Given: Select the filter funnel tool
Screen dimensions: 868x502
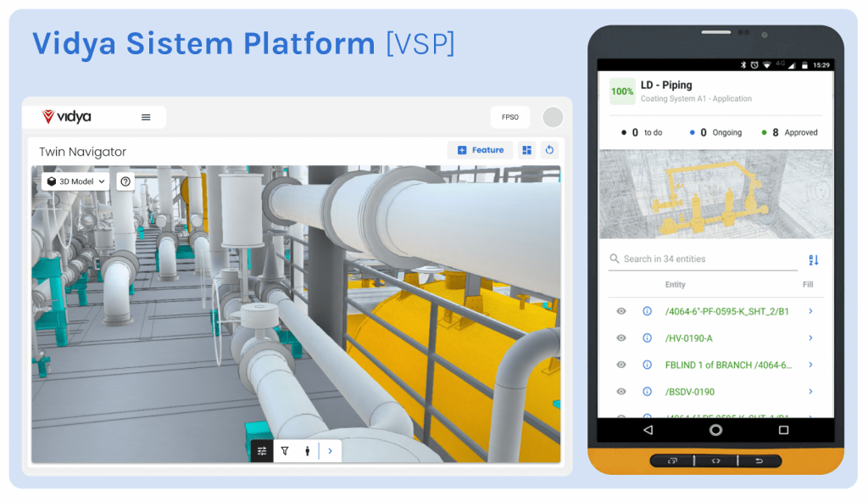Looking at the screenshot, I should (x=285, y=451).
